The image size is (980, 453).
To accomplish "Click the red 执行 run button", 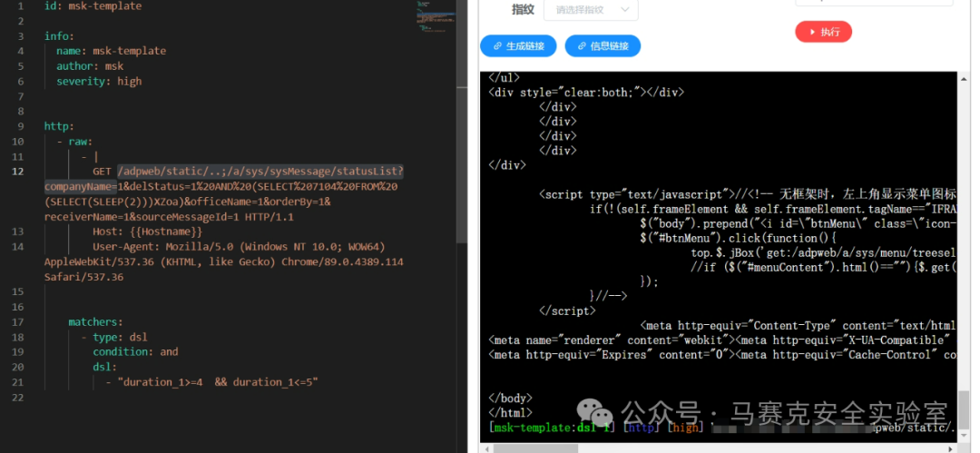I will [823, 32].
